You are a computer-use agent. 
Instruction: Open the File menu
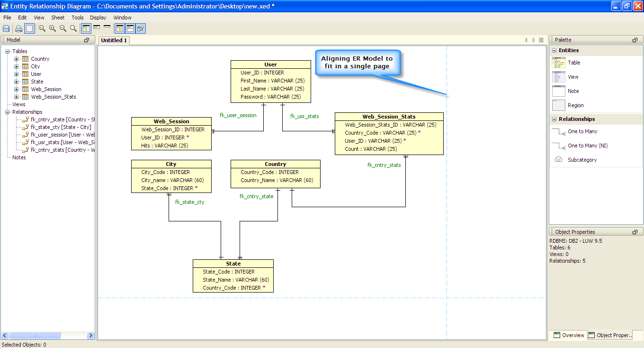pos(7,18)
